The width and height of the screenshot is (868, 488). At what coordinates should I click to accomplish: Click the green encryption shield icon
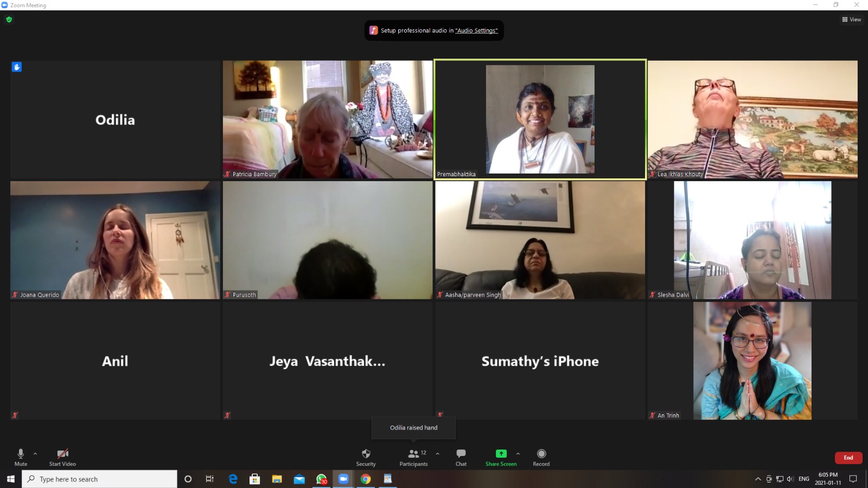[x=9, y=20]
